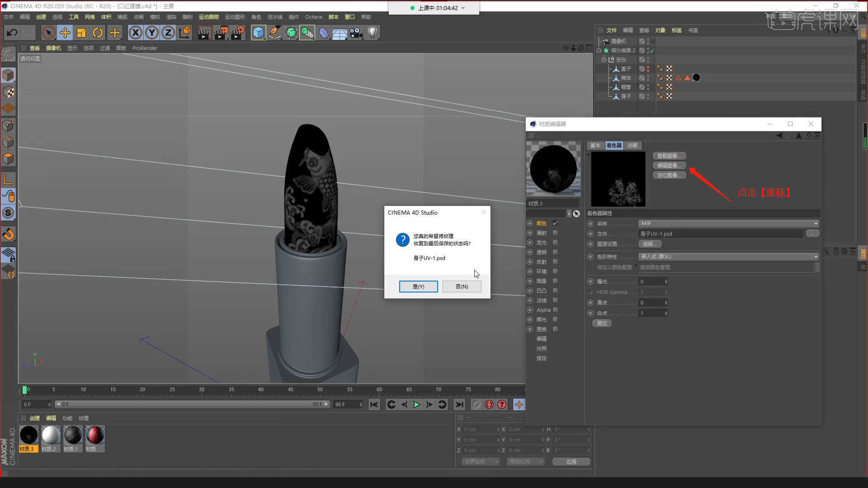
Task: Collapse the null object tree node
Action: point(604,60)
